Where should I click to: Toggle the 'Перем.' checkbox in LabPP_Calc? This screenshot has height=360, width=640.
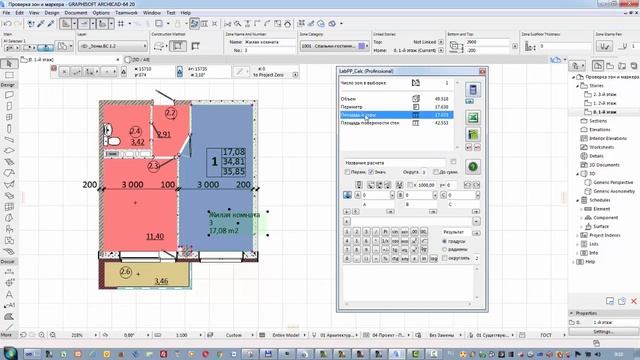tap(347, 172)
